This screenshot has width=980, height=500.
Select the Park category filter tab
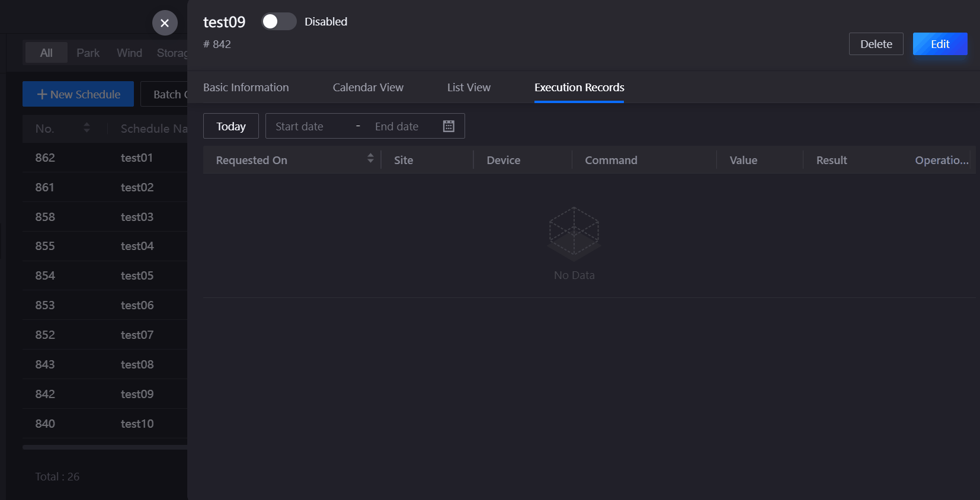point(88,53)
